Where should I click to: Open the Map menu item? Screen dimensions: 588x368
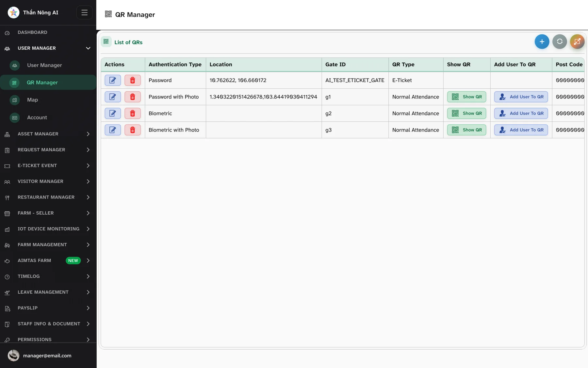click(48, 100)
